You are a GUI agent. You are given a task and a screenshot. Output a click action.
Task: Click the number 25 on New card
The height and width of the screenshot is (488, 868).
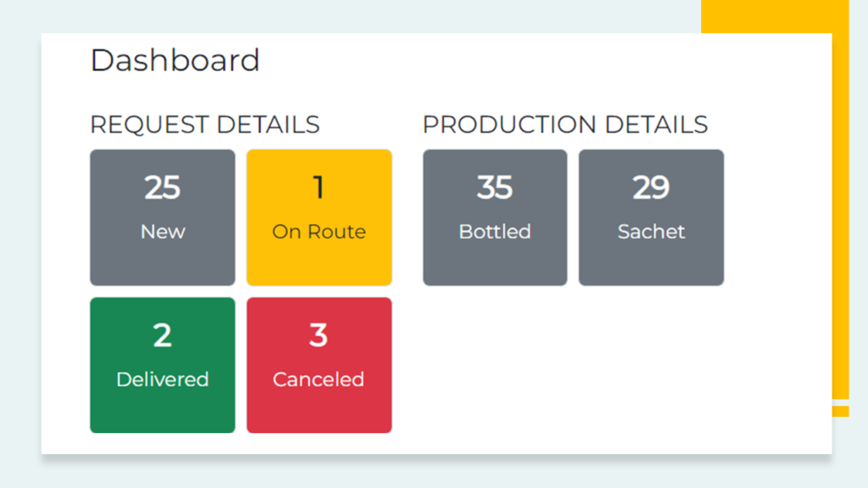pos(162,187)
